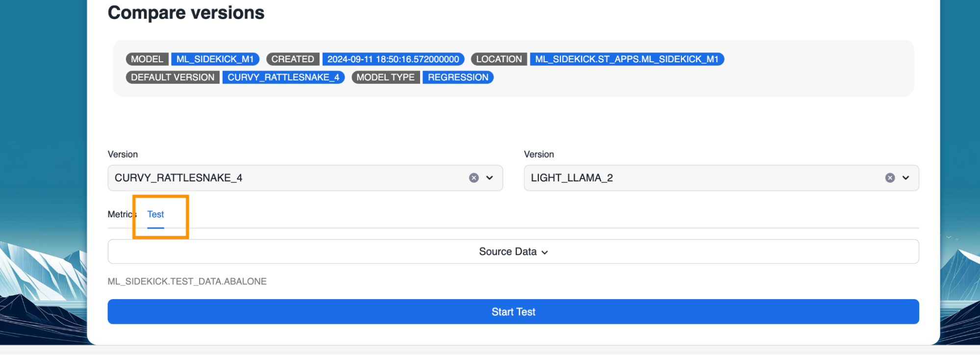The width and height of the screenshot is (980, 355).
Task: Click the ML_SIDEKICK.TEST_DATA.ABALONE source text
Action: click(x=187, y=281)
